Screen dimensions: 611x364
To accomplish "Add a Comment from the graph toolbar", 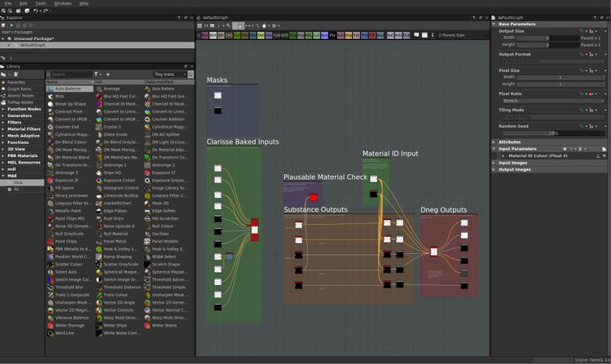I will (x=416, y=35).
